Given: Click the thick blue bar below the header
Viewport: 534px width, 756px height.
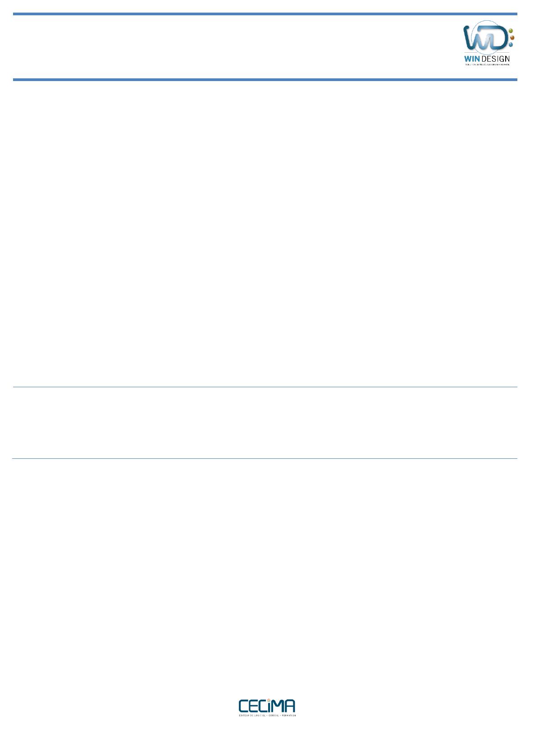Looking at the screenshot, I should tap(265, 80).
